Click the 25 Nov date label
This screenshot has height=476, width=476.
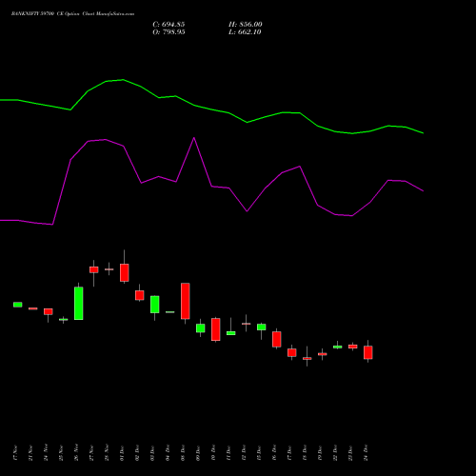point(61,452)
